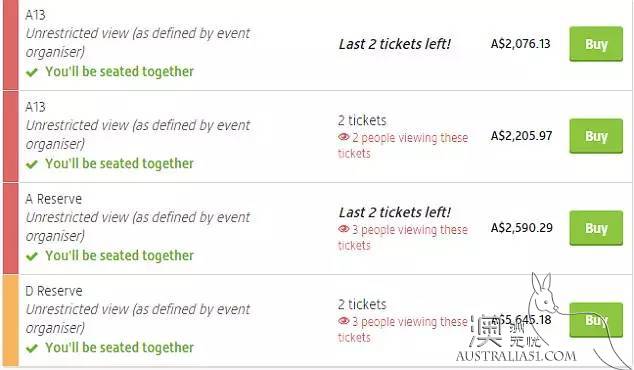Image resolution: width=634 pixels, height=370 pixels.
Task: Click eye icon in D Reserve listing
Action: click(344, 321)
